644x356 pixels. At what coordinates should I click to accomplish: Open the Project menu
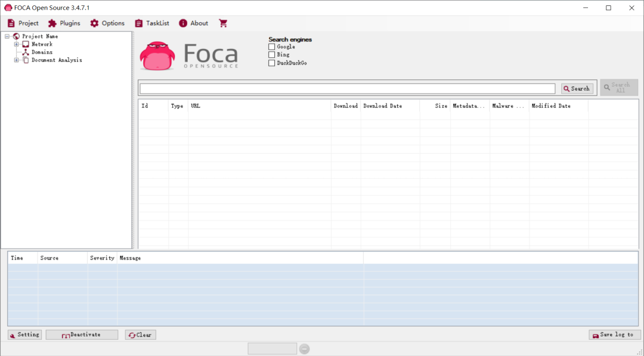[x=23, y=23]
